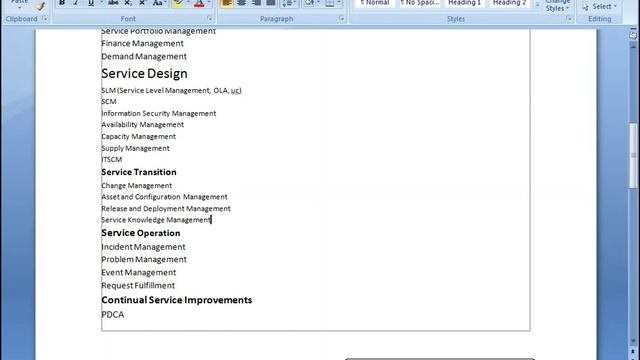Apply the Heading 2 style

pyautogui.click(x=509, y=3)
